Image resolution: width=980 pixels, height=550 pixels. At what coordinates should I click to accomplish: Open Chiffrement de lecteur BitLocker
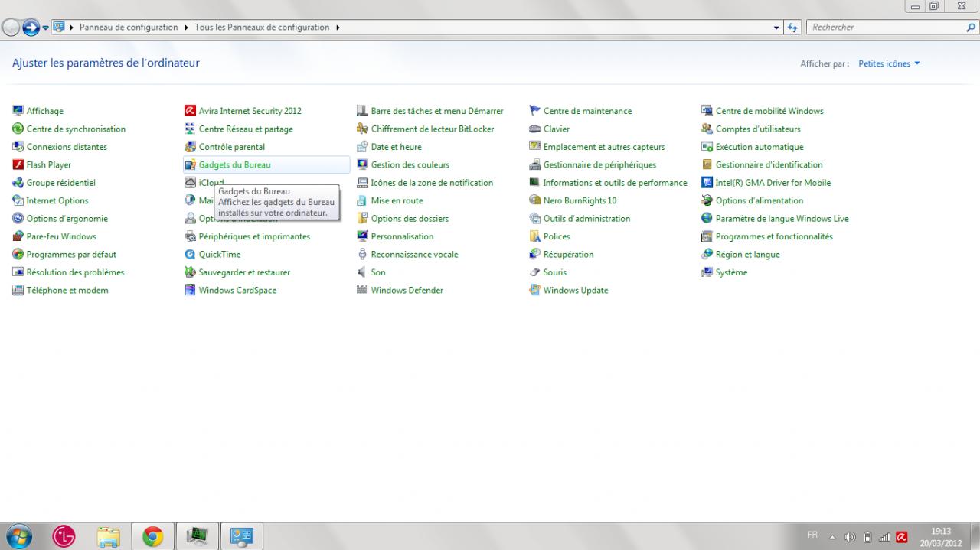[433, 129]
